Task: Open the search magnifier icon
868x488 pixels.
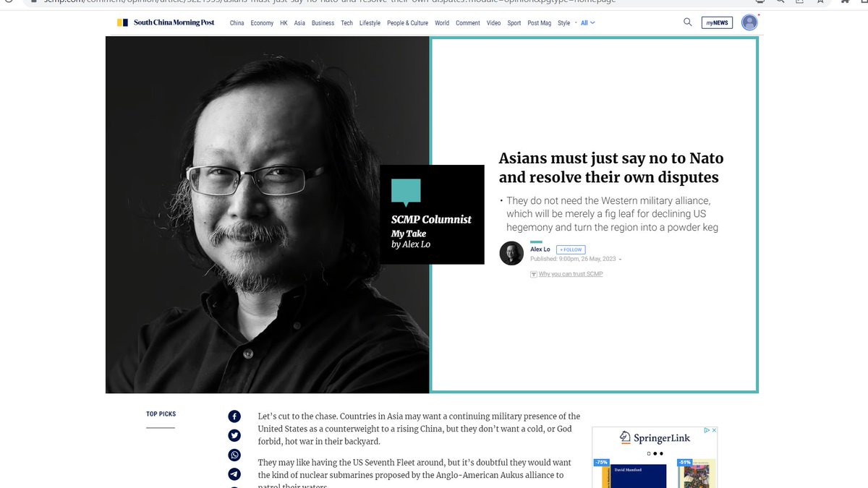Action: click(x=688, y=22)
